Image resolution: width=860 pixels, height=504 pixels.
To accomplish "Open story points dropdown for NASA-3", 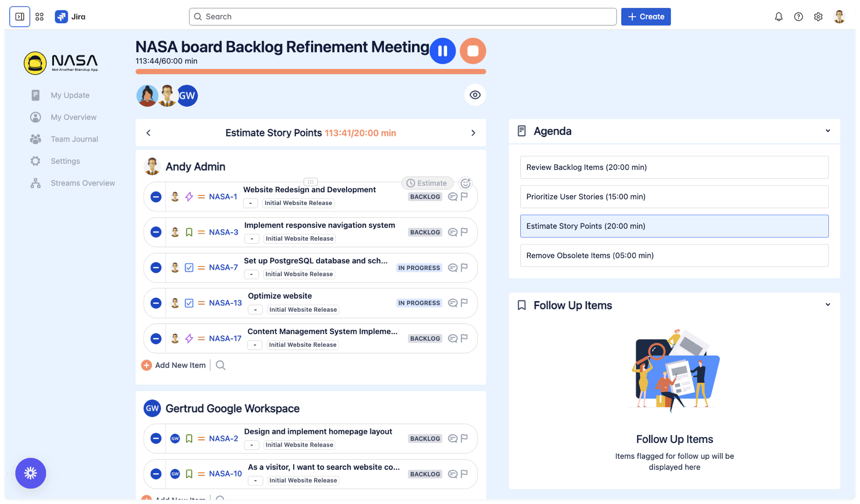I will 252,239.
